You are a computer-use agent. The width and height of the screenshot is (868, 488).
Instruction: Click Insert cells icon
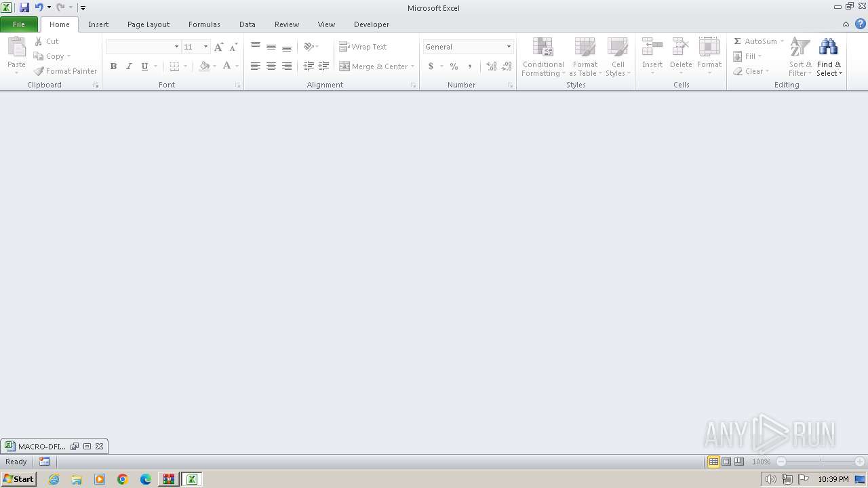point(652,47)
